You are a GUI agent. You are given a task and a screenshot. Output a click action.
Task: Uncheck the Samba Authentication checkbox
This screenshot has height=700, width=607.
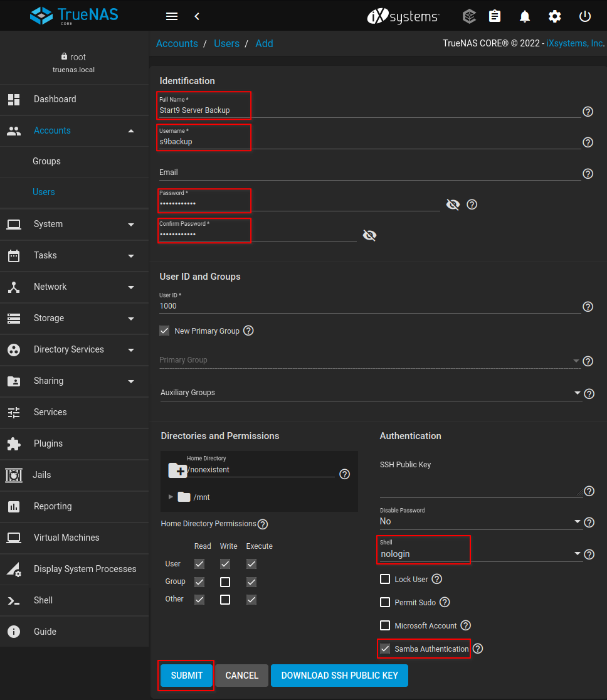(x=385, y=649)
